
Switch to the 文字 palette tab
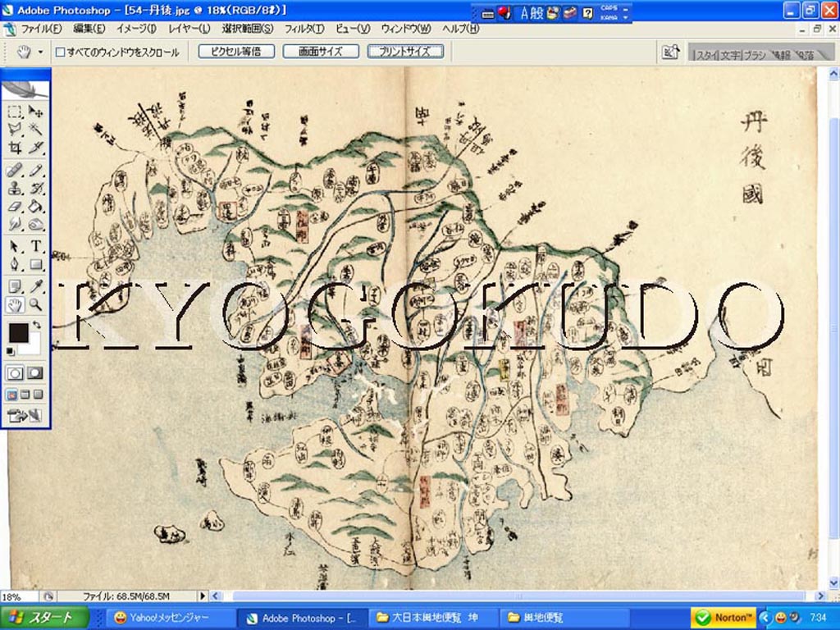coord(729,55)
